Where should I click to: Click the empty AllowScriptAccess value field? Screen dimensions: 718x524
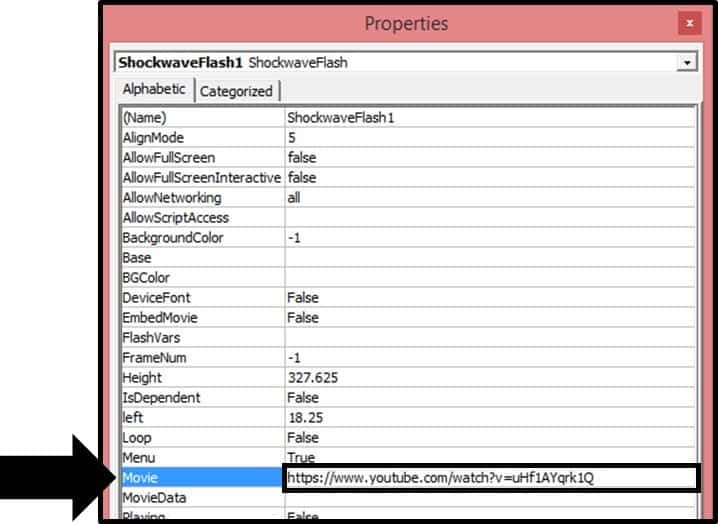point(490,218)
